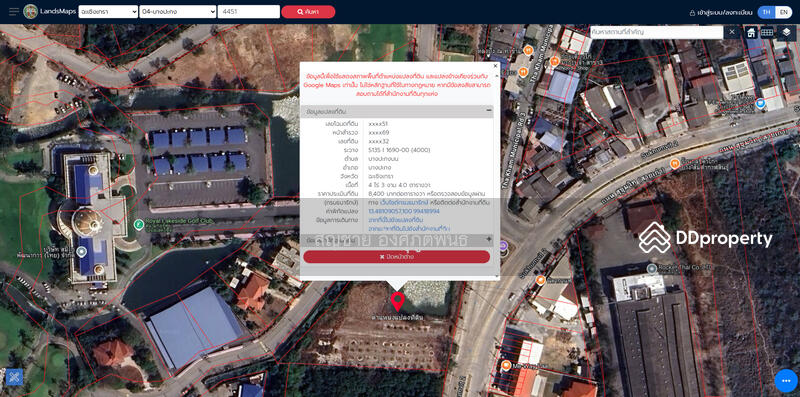Click the measurement tool icon bottom-left

(14, 377)
